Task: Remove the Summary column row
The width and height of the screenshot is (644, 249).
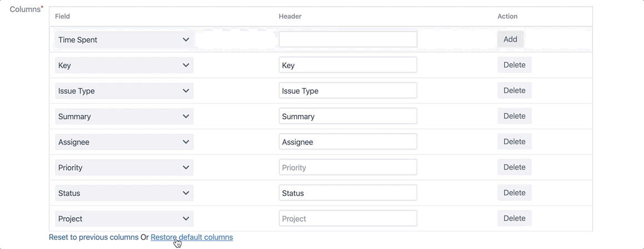Action: (514, 116)
